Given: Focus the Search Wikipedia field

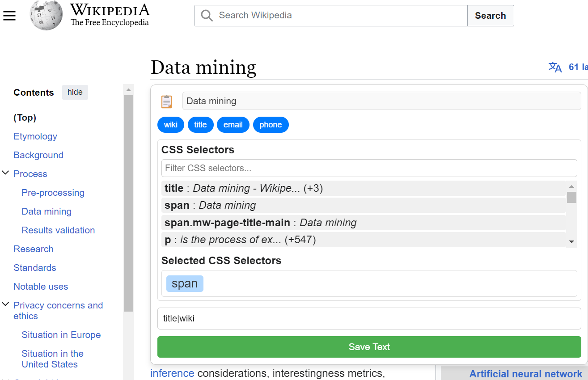Looking at the screenshot, I should [x=331, y=16].
